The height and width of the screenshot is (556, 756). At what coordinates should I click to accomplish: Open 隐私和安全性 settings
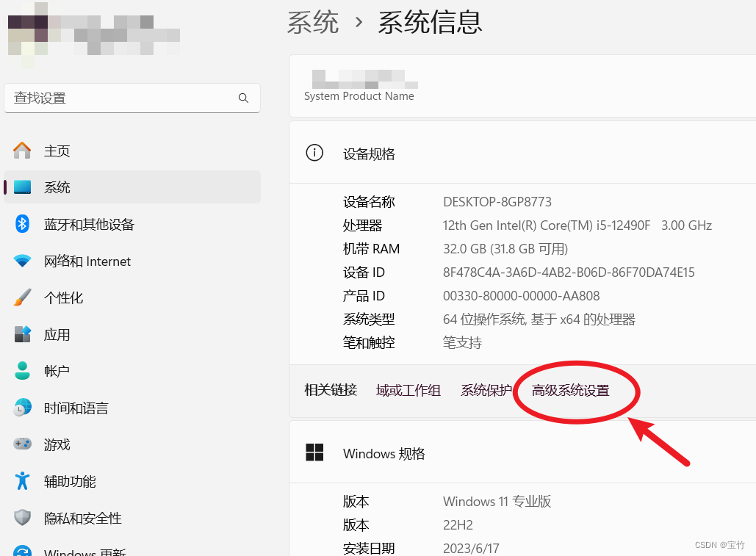click(x=132, y=518)
